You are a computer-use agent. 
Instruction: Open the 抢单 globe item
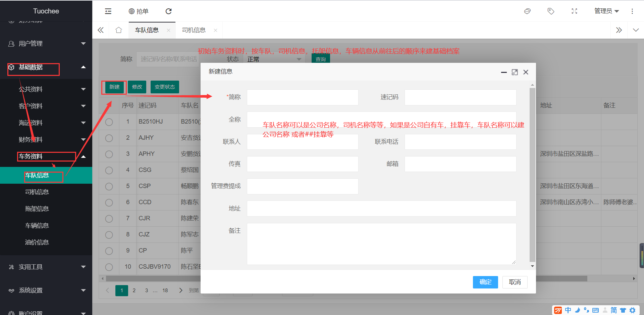139,11
